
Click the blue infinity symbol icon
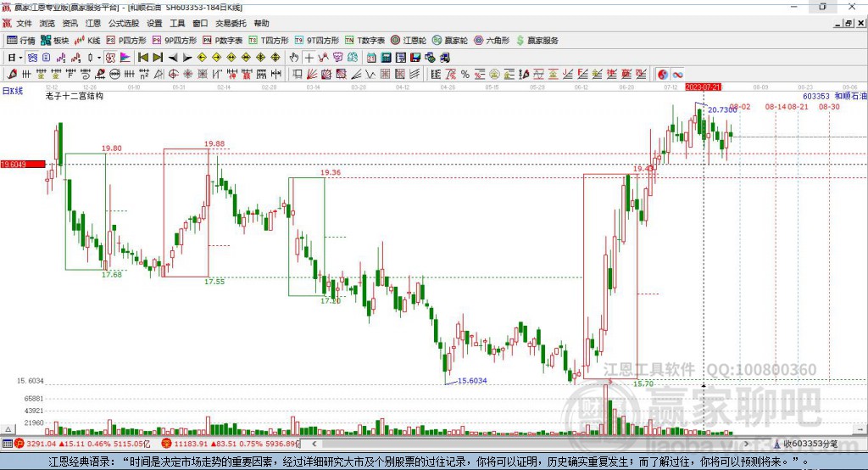coord(677,75)
